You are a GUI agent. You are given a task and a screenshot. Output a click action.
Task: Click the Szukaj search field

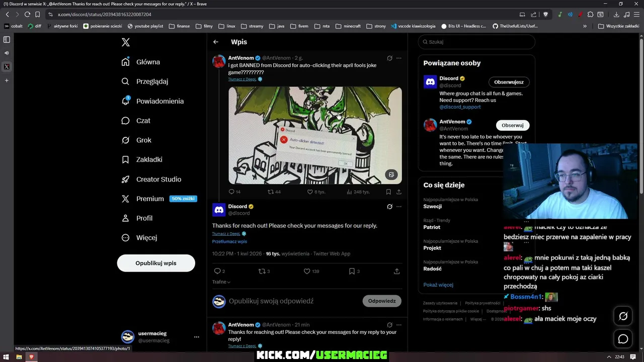tap(476, 42)
